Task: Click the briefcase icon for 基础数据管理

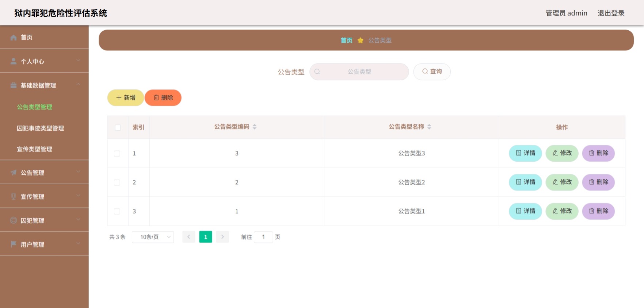Action: tap(14, 85)
